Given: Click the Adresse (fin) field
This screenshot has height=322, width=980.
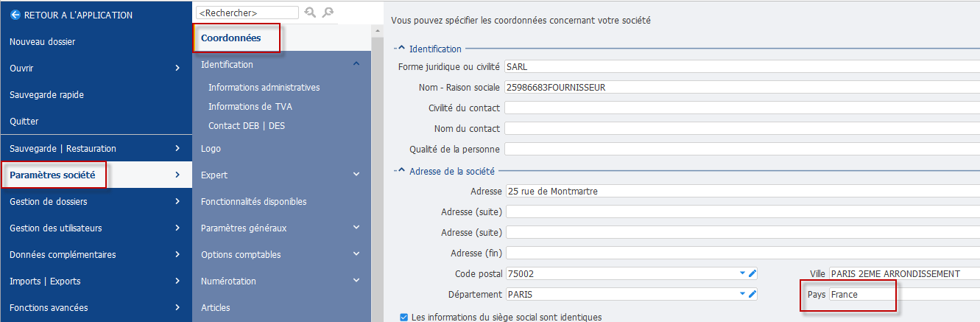Looking at the screenshot, I should click(x=742, y=253).
